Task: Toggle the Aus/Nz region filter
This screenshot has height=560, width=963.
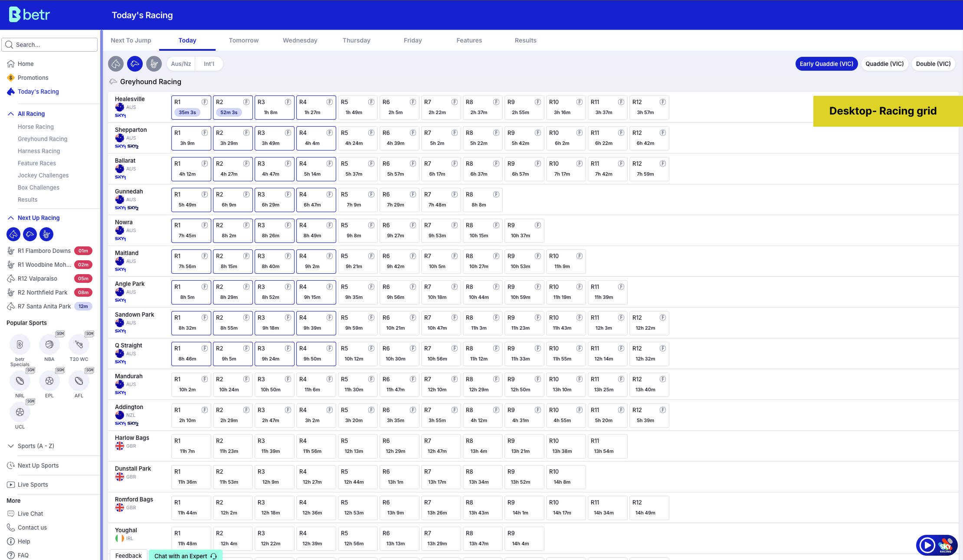Action: coord(181,64)
